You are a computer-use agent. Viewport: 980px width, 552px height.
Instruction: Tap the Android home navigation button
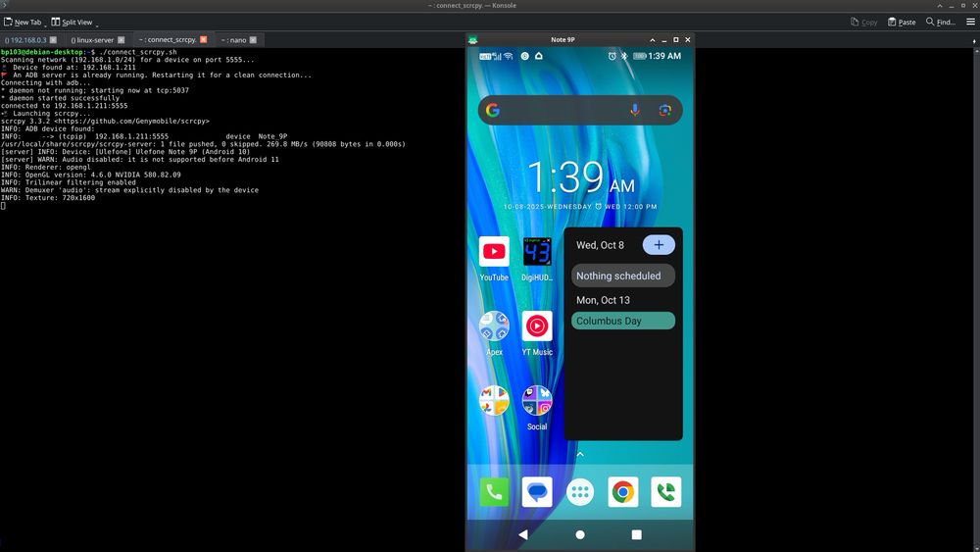click(580, 534)
